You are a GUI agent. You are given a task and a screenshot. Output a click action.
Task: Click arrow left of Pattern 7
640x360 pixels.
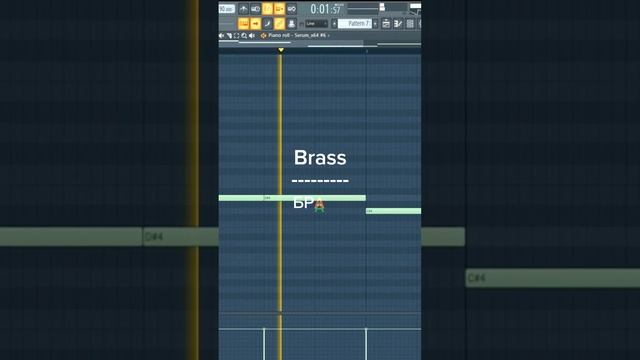coord(334,24)
